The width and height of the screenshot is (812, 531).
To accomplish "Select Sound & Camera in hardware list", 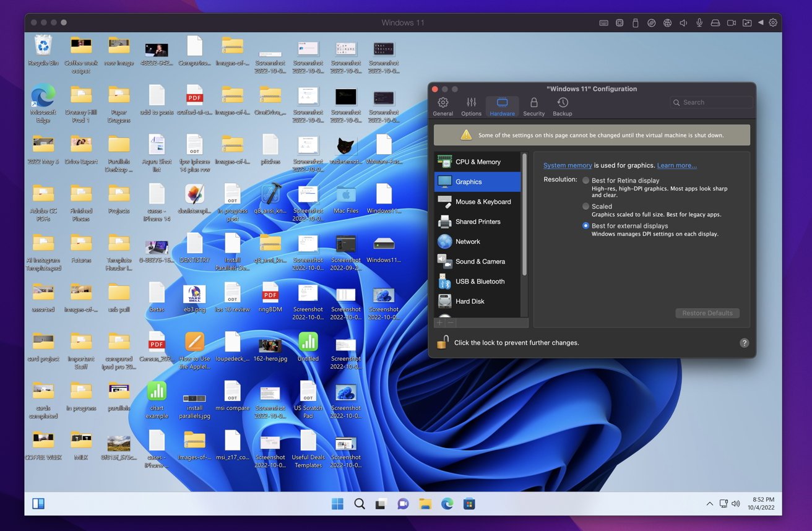I will point(478,261).
